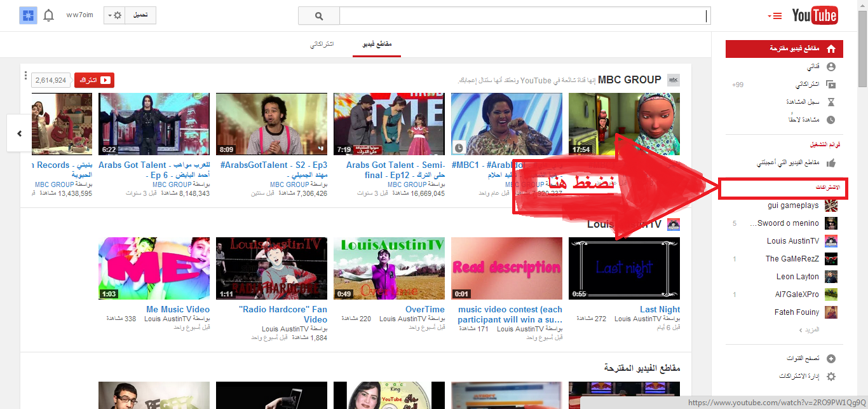Click the Al7GaleXPro channel avatar

pyautogui.click(x=831, y=295)
